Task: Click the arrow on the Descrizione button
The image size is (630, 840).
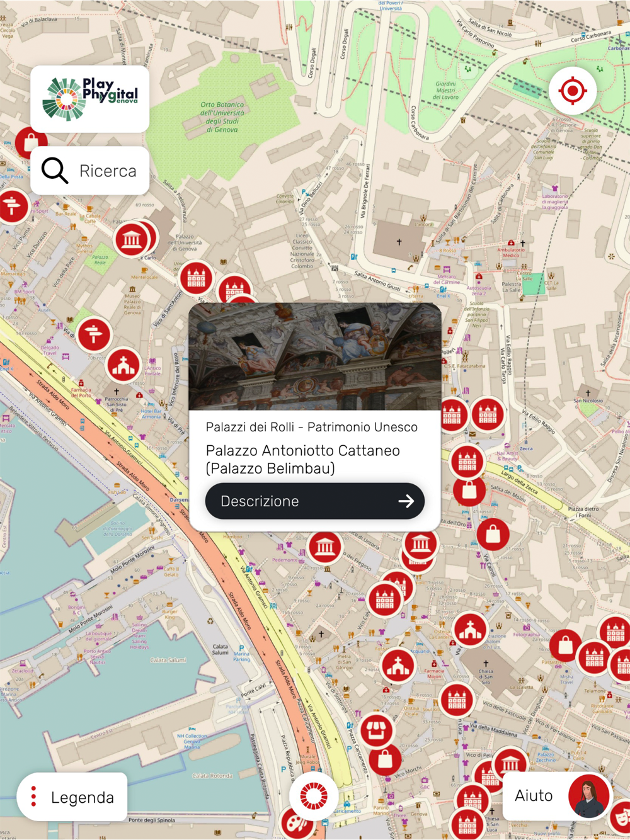Action: (406, 501)
